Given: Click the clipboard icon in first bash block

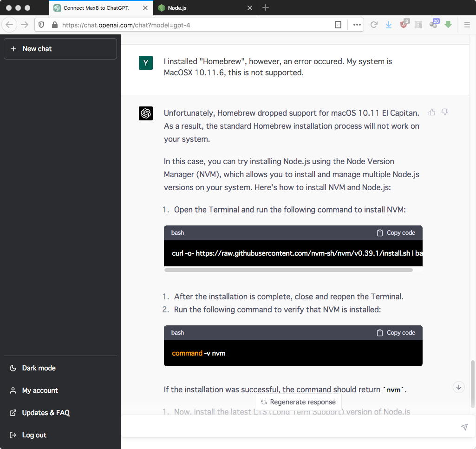Looking at the screenshot, I should point(380,233).
